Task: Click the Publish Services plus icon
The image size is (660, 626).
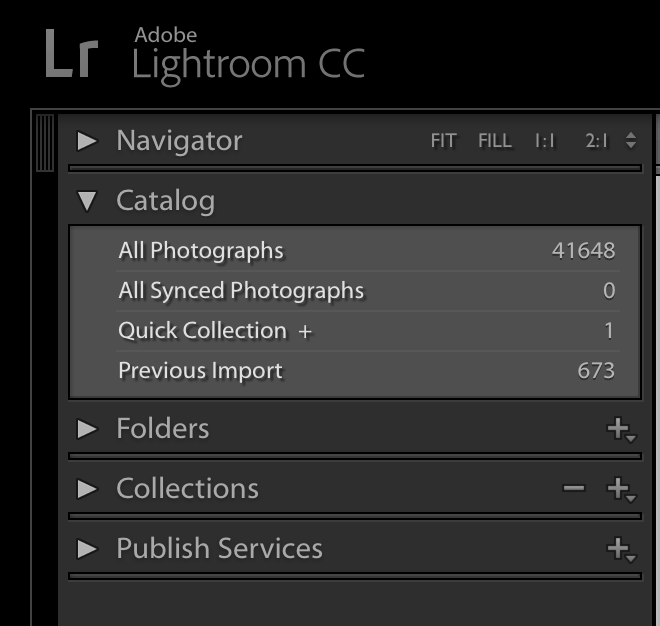Action: [620, 548]
